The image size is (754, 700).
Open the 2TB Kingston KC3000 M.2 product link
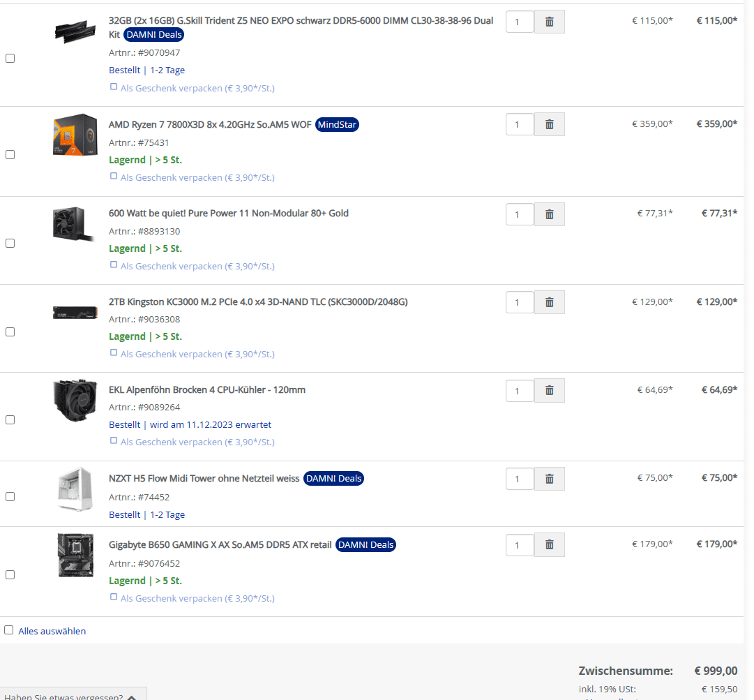(x=258, y=301)
